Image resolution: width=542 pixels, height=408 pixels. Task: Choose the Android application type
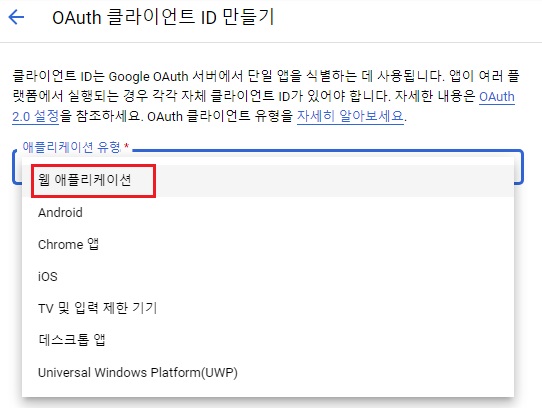(268, 213)
